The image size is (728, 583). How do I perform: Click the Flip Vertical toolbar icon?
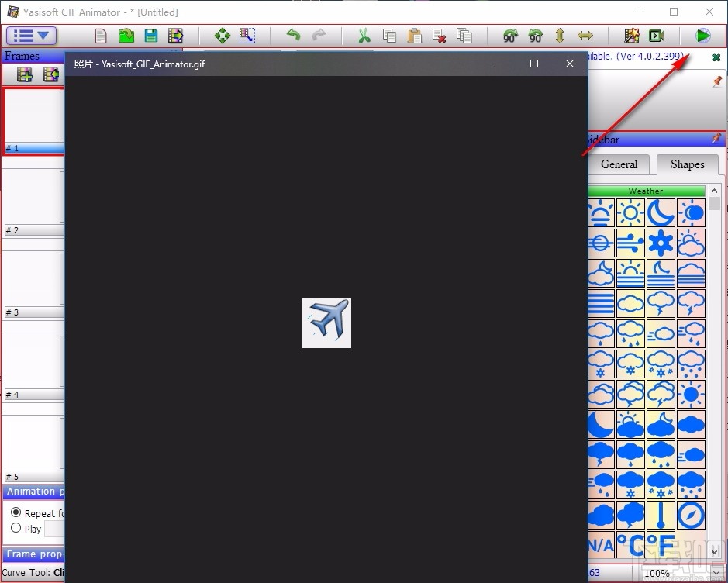pos(560,36)
